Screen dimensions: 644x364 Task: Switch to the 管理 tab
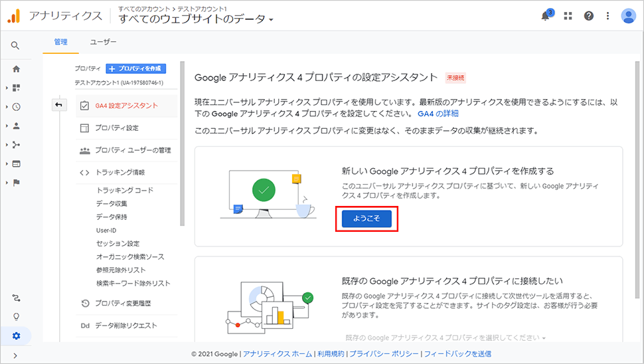pyautogui.click(x=61, y=42)
